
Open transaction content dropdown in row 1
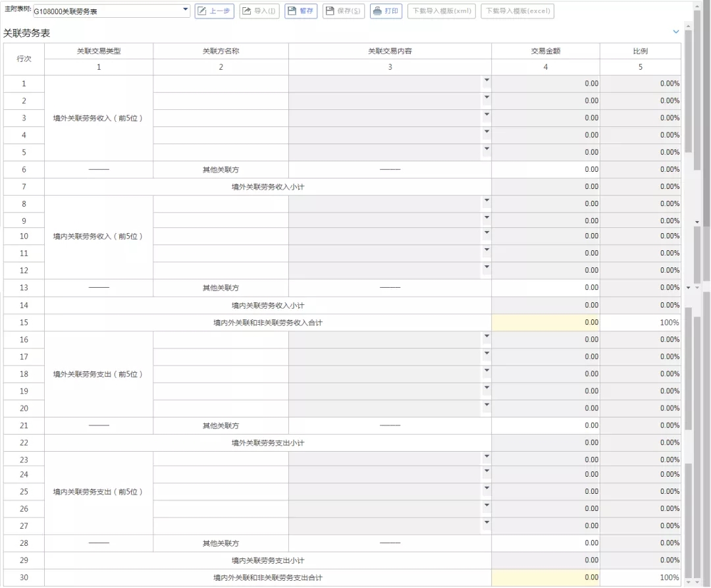click(487, 80)
